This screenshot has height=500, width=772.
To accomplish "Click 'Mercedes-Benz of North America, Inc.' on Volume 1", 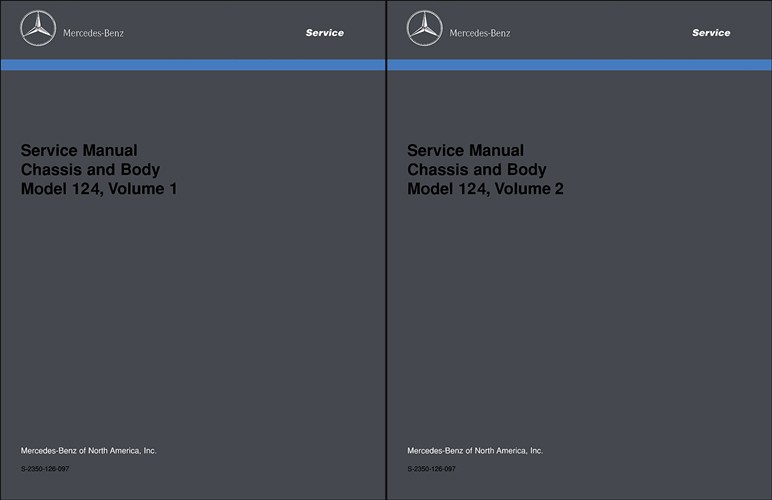I will click(89, 451).
